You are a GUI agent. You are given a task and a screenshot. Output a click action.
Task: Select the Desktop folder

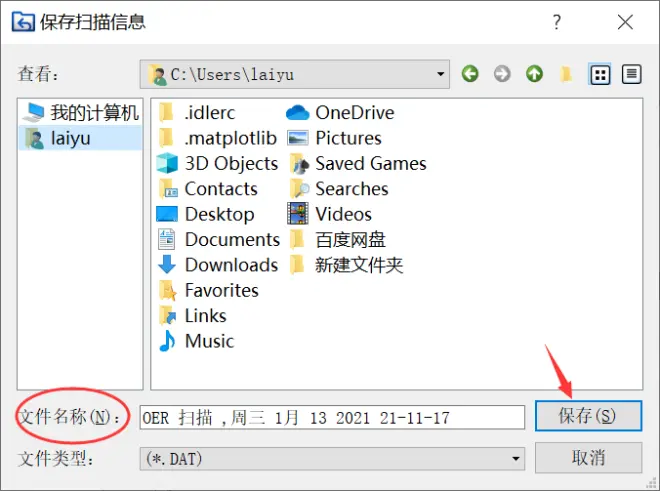[205, 214]
